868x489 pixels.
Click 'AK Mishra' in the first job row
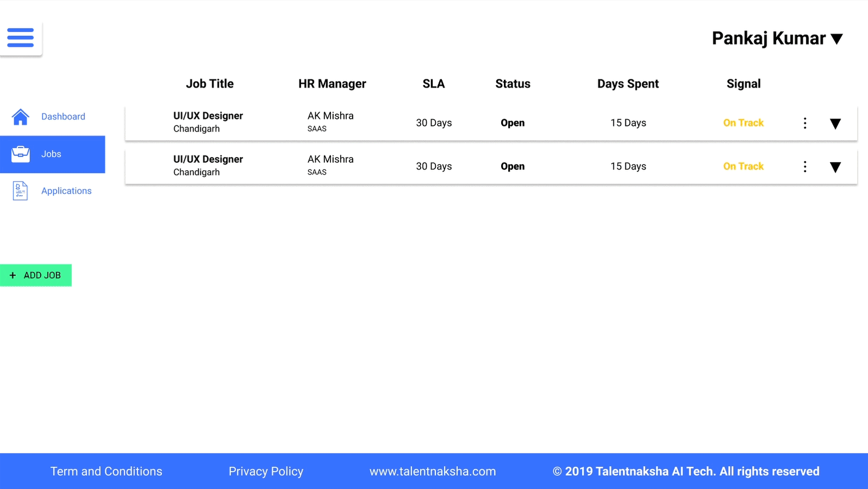pos(330,116)
